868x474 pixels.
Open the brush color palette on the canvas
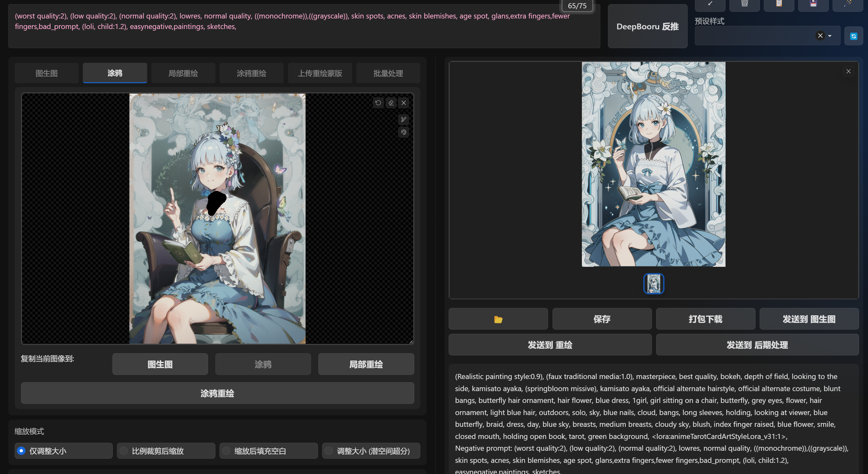pyautogui.click(x=404, y=132)
